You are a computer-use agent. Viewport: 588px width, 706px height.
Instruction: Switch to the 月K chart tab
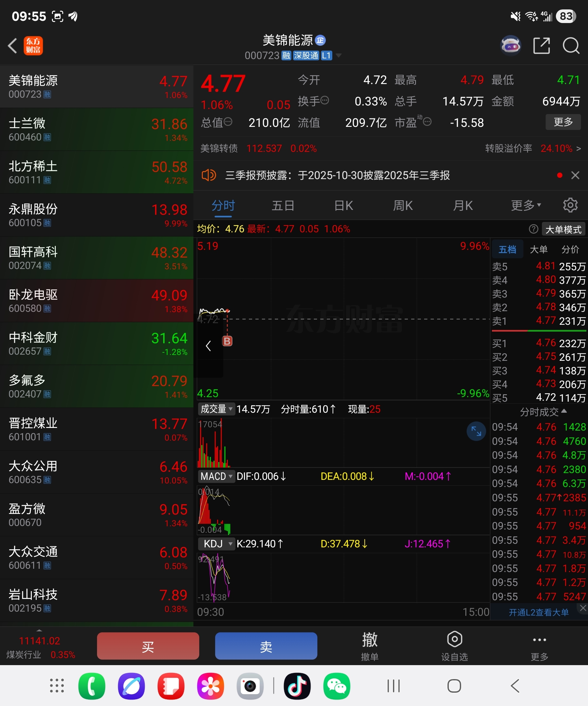tap(463, 205)
